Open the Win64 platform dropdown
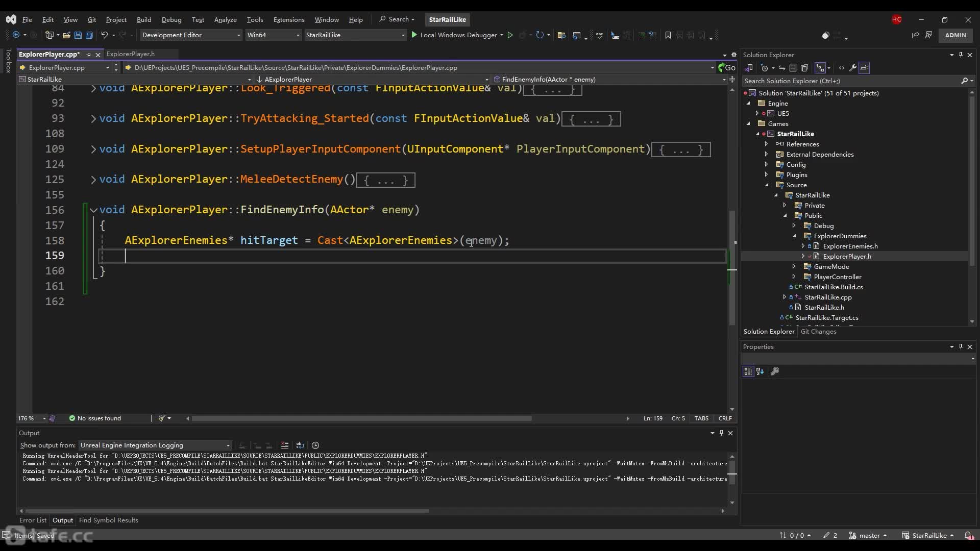Screen dimensions: 980x551 [273, 35]
